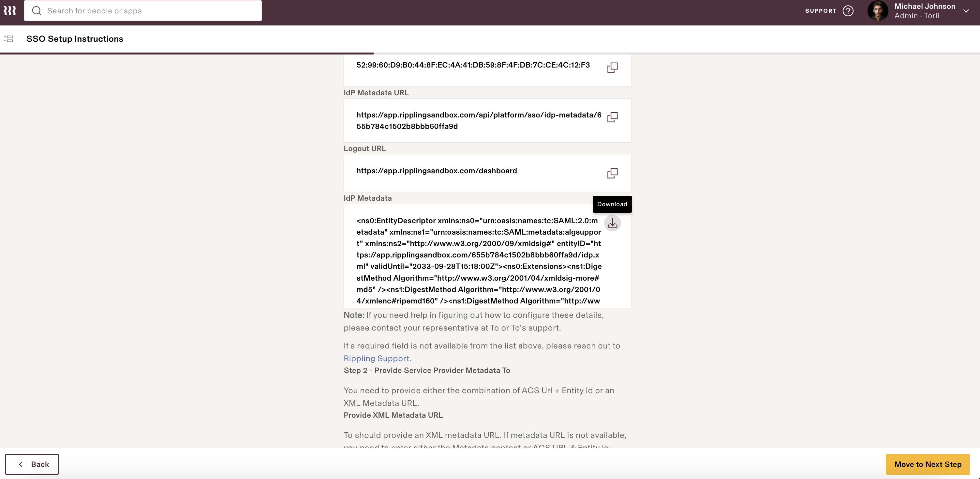Click the Michael Johnson name text
The width and height of the screenshot is (980, 479).
click(x=925, y=6)
